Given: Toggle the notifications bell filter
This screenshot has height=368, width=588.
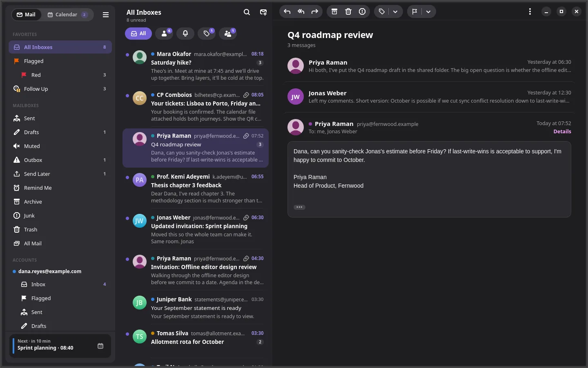Looking at the screenshot, I should pyautogui.click(x=185, y=34).
